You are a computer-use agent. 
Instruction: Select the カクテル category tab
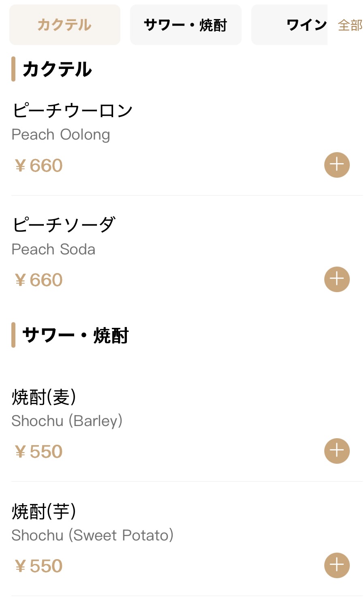pos(65,25)
